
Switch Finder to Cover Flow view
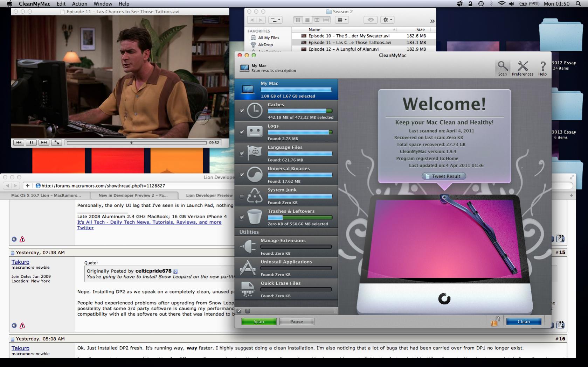point(326,20)
